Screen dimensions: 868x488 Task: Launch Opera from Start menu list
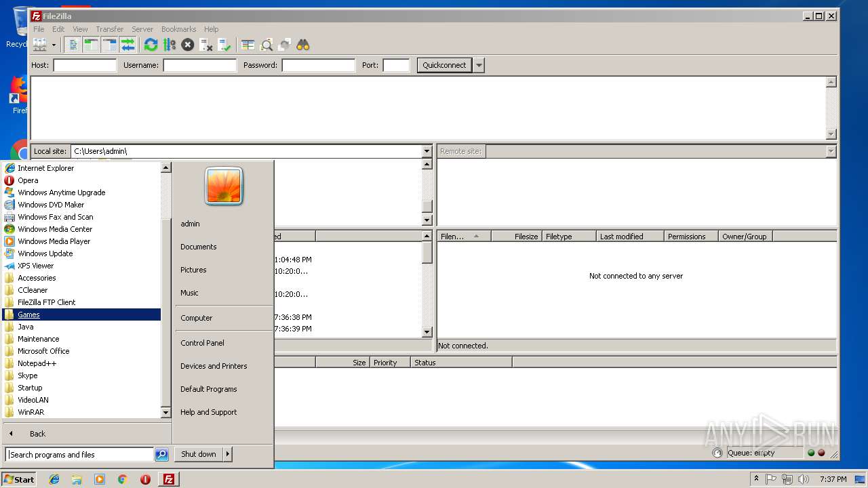pos(82,180)
